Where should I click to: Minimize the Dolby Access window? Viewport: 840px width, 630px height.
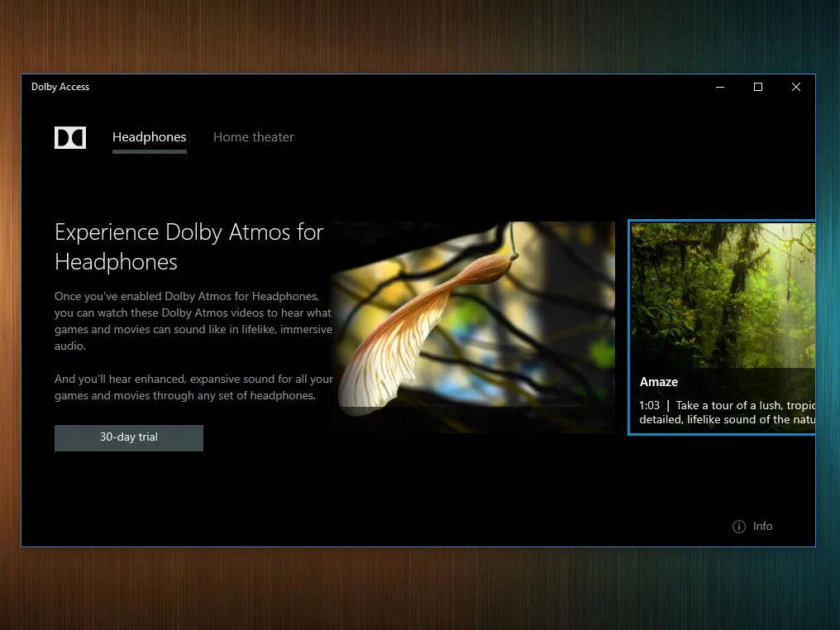720,87
